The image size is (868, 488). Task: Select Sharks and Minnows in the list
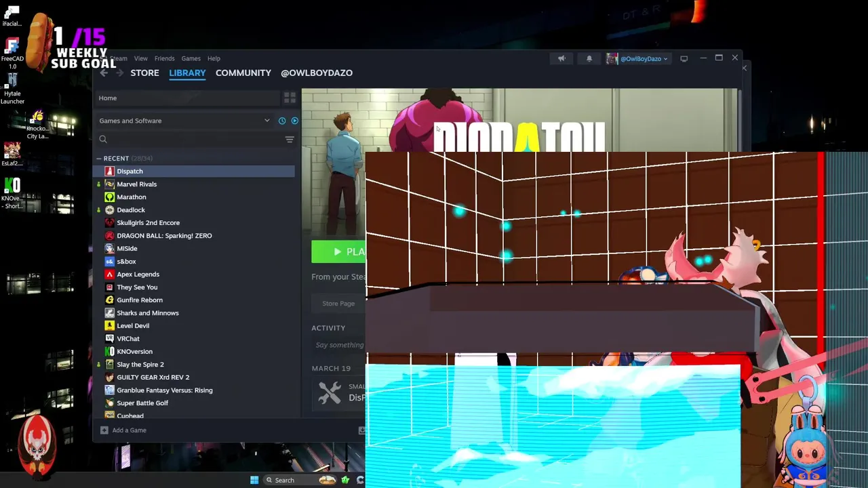click(x=194, y=313)
